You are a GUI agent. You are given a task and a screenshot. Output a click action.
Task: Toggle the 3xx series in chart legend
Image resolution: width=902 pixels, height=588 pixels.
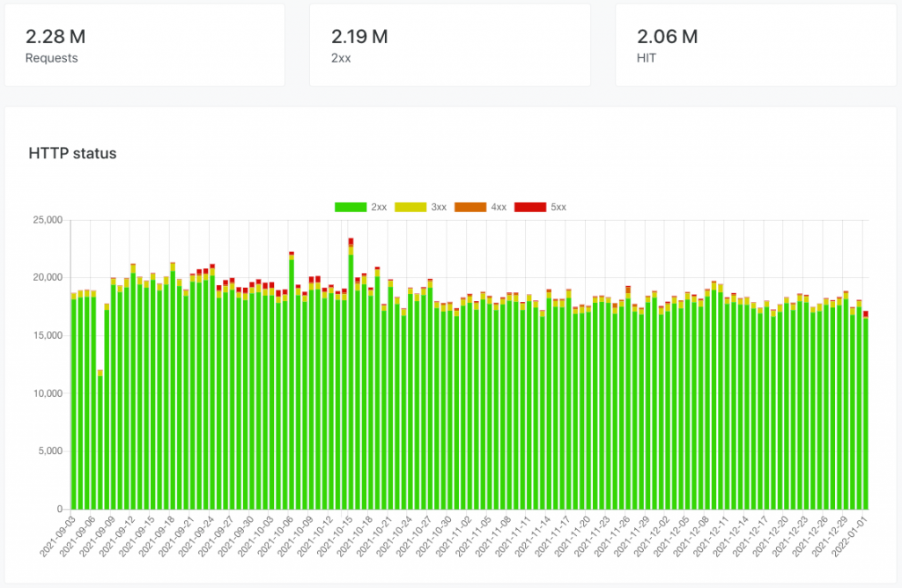420,207
